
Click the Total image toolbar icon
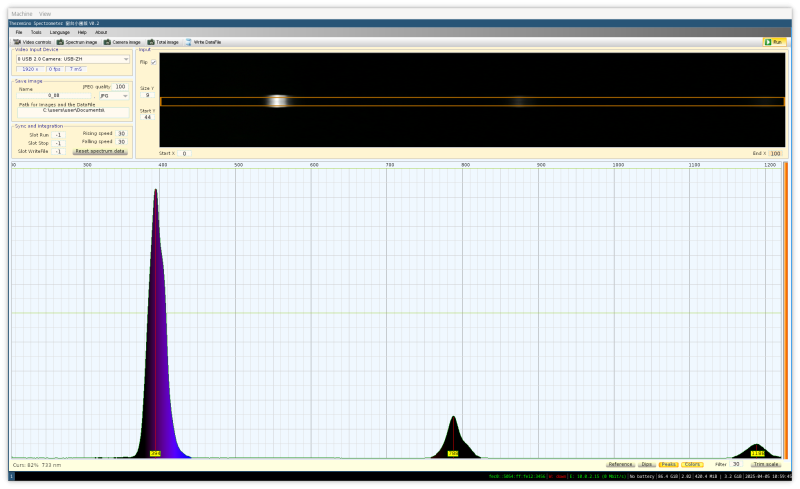tap(163, 42)
